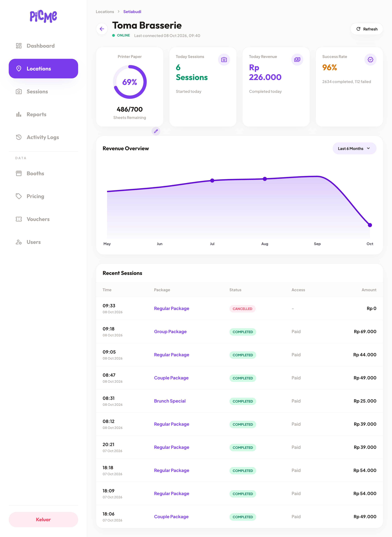The width and height of the screenshot is (392, 537).
Task: Click the Booths storefront icon
Action: pyautogui.click(x=19, y=173)
